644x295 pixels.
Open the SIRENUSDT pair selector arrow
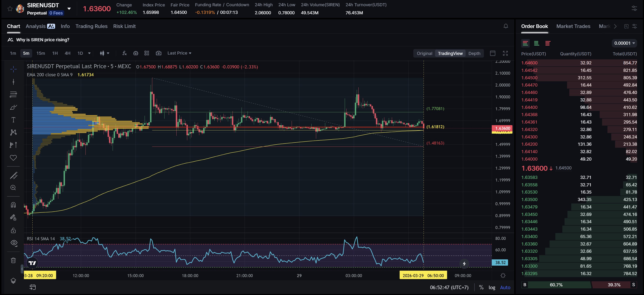click(x=69, y=8)
